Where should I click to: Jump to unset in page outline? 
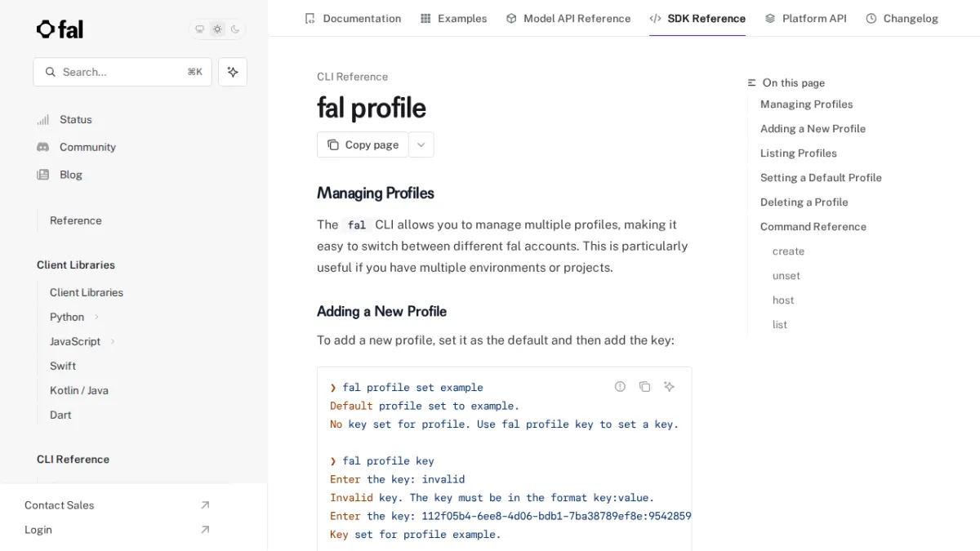tap(786, 276)
